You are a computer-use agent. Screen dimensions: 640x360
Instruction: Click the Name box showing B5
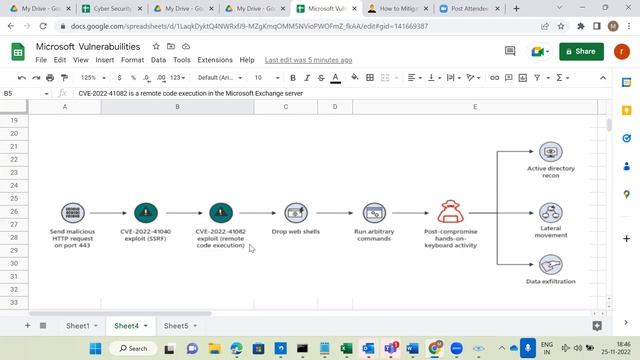pos(25,93)
